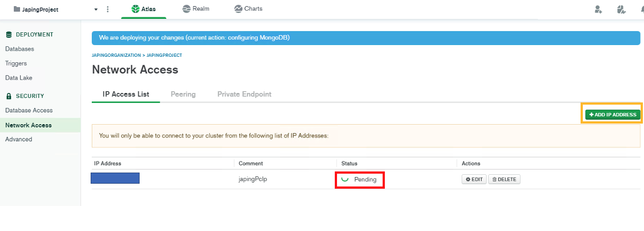
Task: Expand the project selector dropdown arrow
Action: [x=96, y=9]
